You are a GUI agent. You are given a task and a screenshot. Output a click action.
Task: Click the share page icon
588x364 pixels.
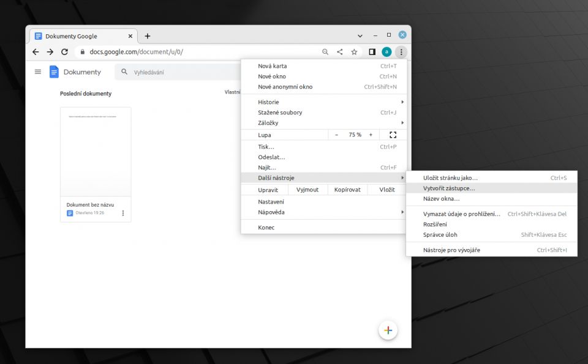(340, 51)
